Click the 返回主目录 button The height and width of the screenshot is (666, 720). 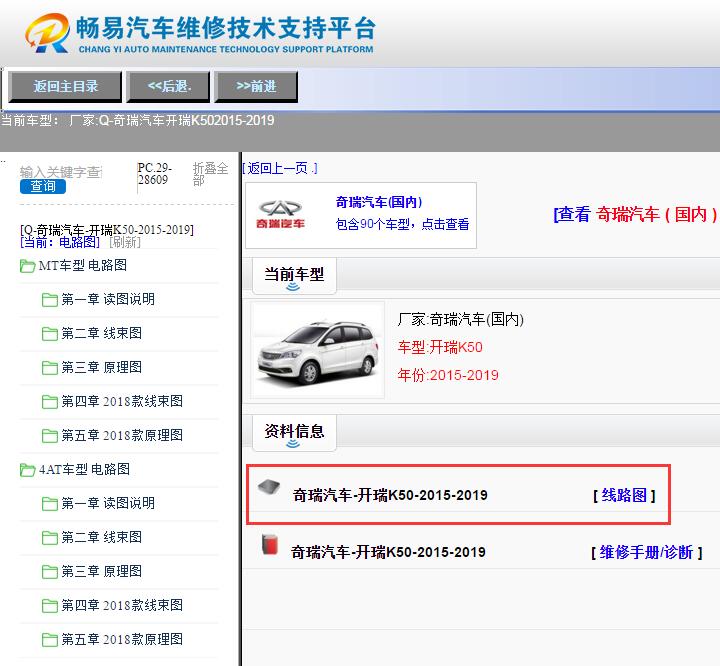(65, 86)
